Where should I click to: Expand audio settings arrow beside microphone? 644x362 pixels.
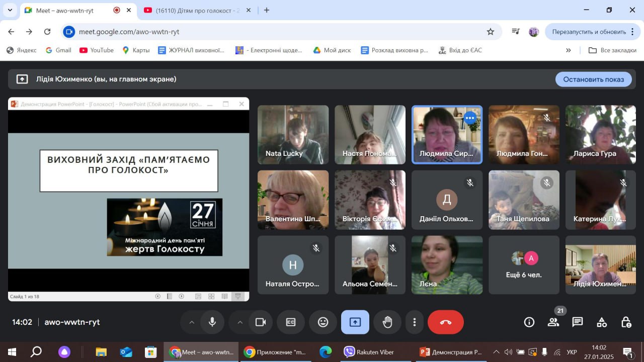192,322
